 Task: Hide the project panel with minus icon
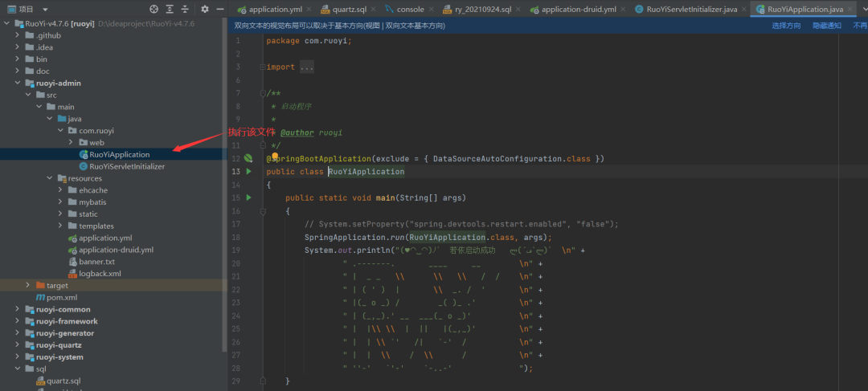219,9
